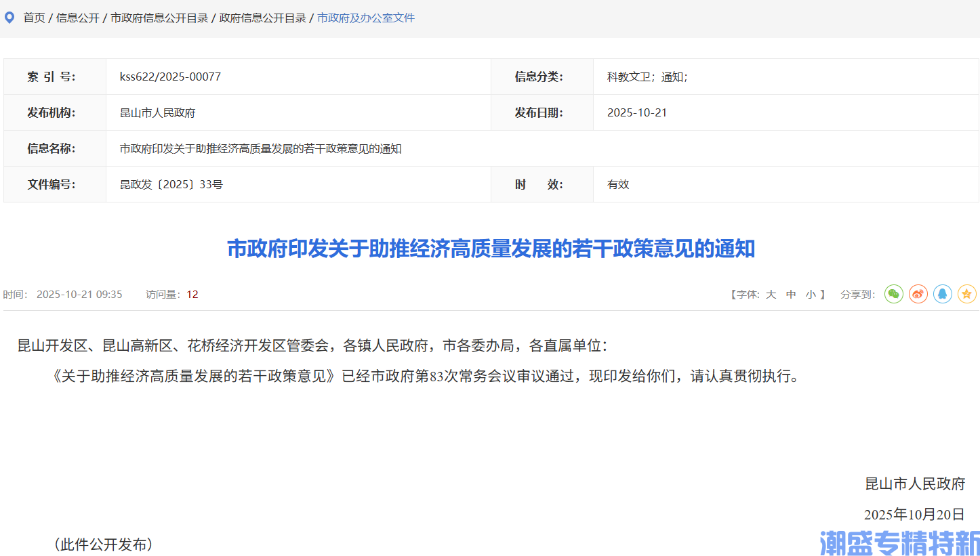Click the 信息分类 value 科教文卫；通知
980x556 pixels.
tap(647, 77)
